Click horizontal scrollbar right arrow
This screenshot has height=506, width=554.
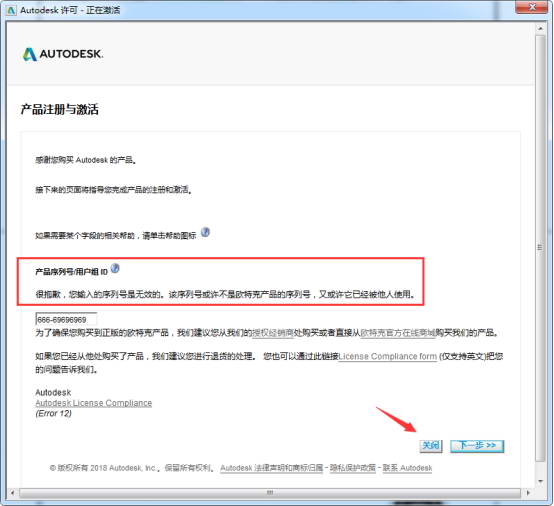click(528, 493)
